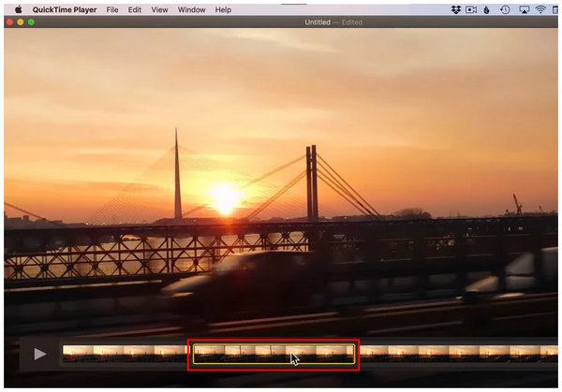This screenshot has width=562, height=392.
Task: Click the 'Untitled' window title
Action: point(318,22)
